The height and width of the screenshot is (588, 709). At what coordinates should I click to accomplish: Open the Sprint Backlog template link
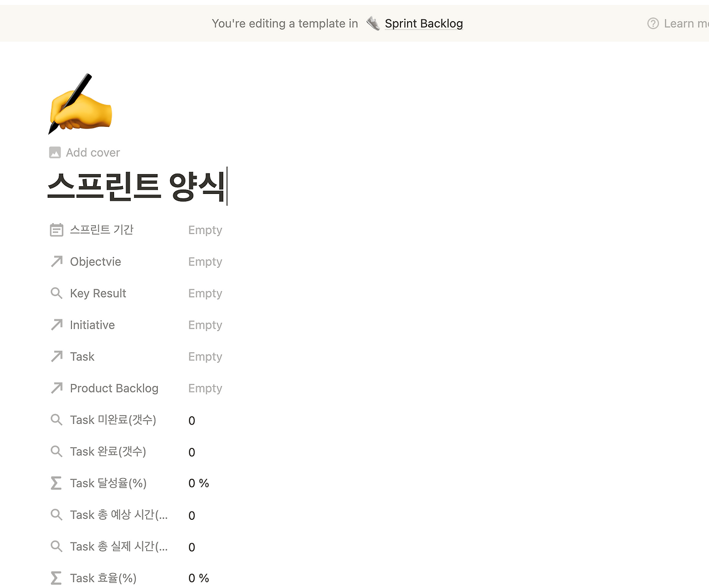pos(424,23)
